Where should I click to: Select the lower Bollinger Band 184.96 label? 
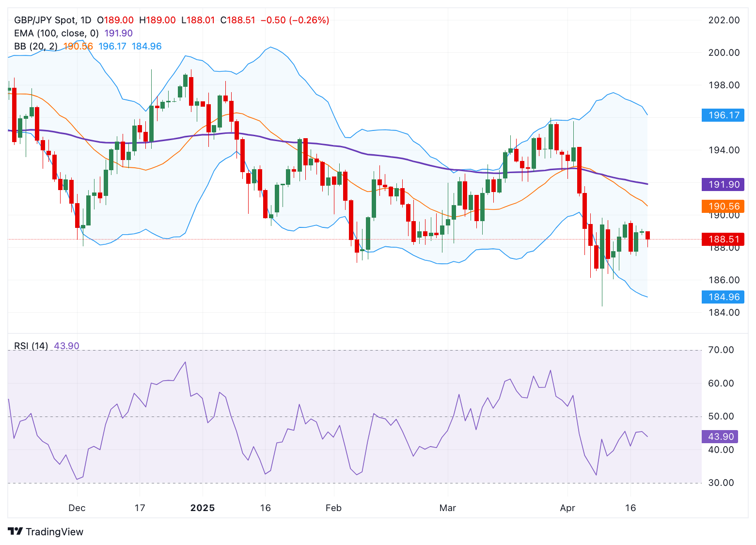click(x=722, y=297)
